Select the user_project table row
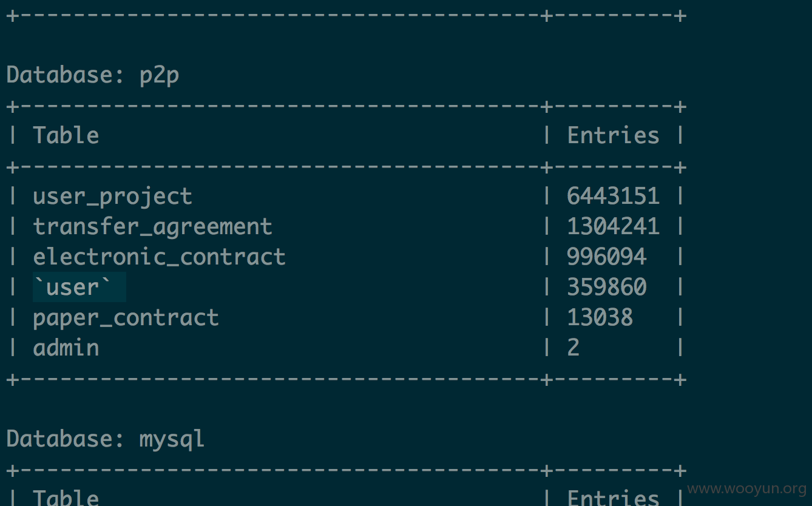This screenshot has height=506, width=812. point(346,196)
